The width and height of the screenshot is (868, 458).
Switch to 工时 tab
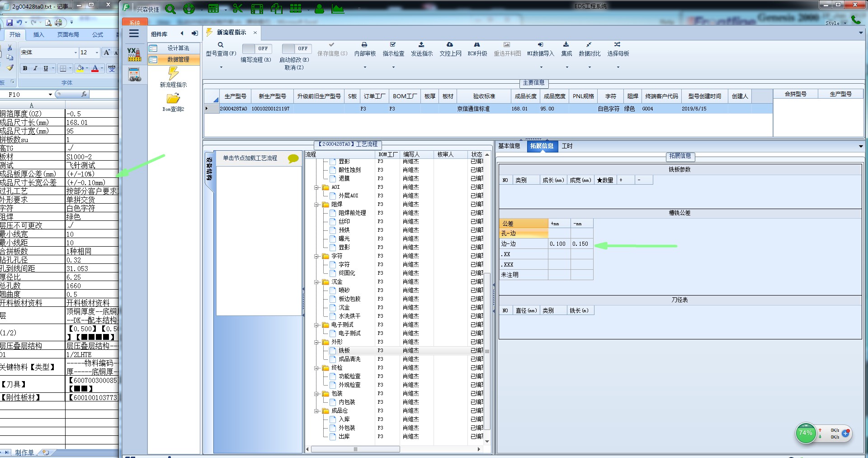click(567, 146)
